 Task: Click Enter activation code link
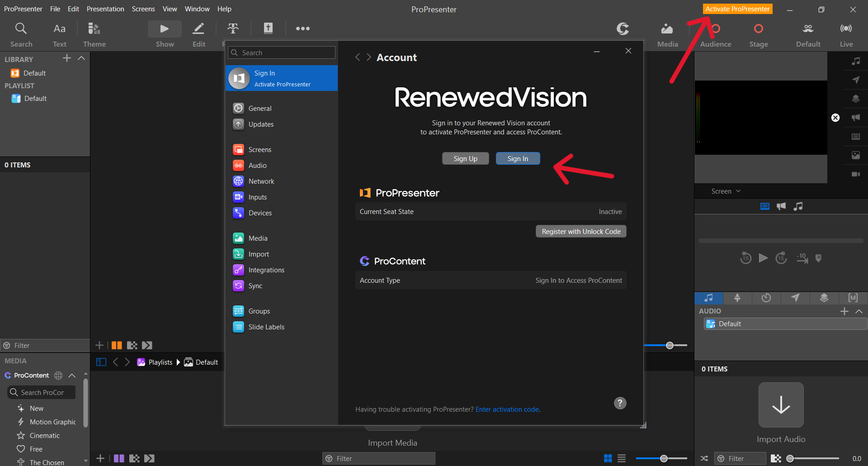click(x=507, y=409)
